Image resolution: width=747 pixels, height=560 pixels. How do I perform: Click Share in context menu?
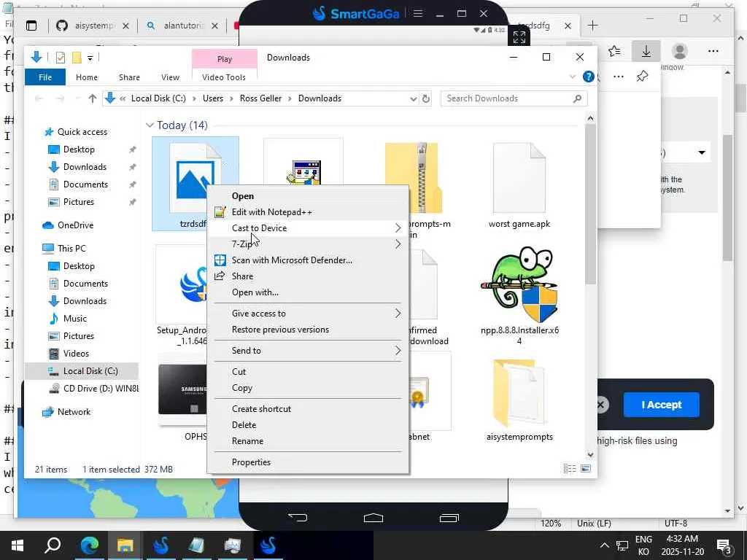coord(242,276)
